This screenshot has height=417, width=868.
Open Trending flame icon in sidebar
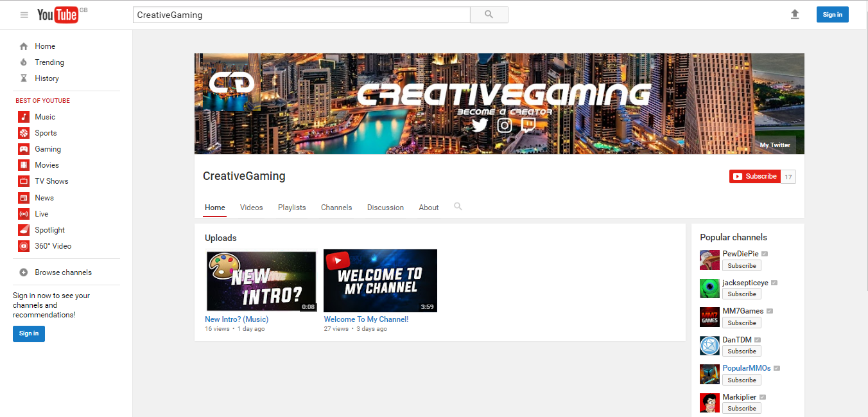tap(24, 62)
